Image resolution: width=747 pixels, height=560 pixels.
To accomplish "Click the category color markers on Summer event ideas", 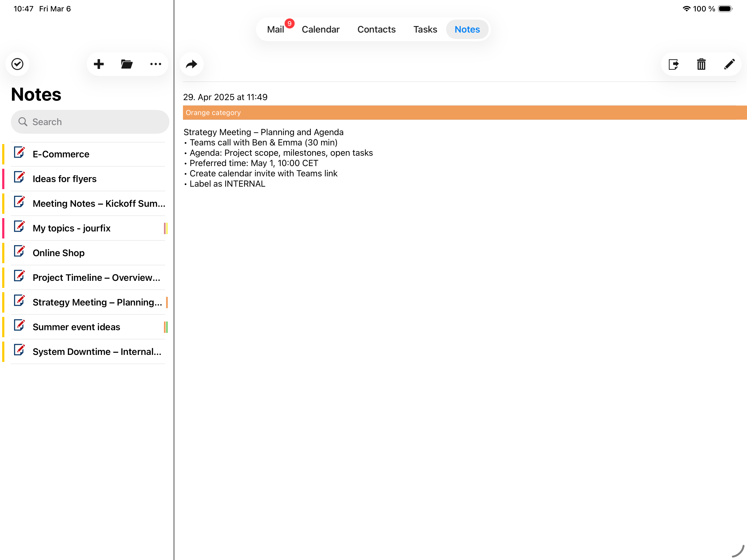I will pyautogui.click(x=166, y=327).
